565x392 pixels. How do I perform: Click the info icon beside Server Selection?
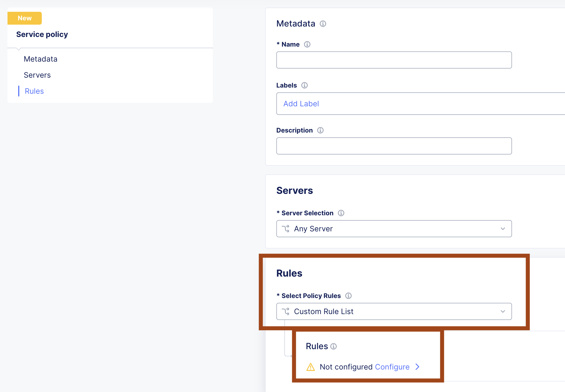pos(341,213)
